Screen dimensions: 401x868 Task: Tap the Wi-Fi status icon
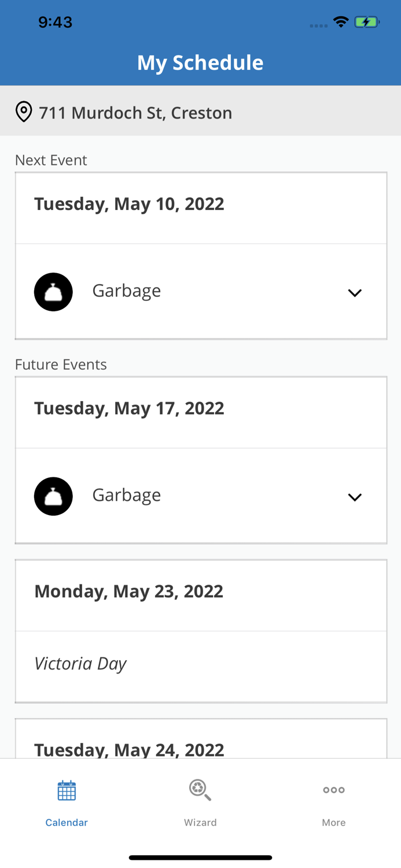coord(341,23)
